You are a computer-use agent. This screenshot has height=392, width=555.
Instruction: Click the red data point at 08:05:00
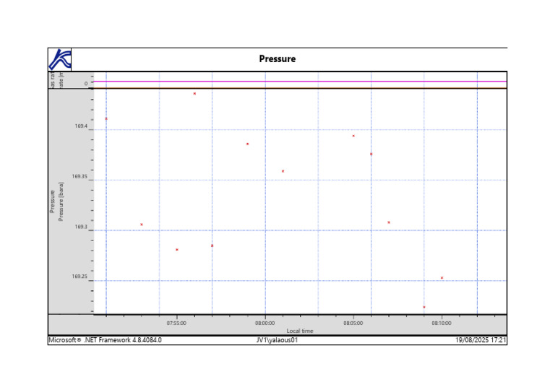pos(353,136)
